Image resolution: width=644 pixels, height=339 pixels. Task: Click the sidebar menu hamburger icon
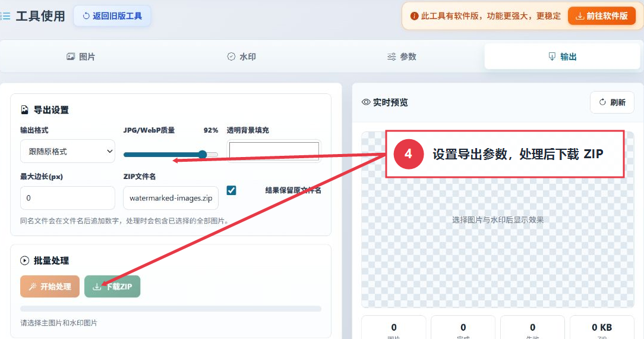coord(5,16)
